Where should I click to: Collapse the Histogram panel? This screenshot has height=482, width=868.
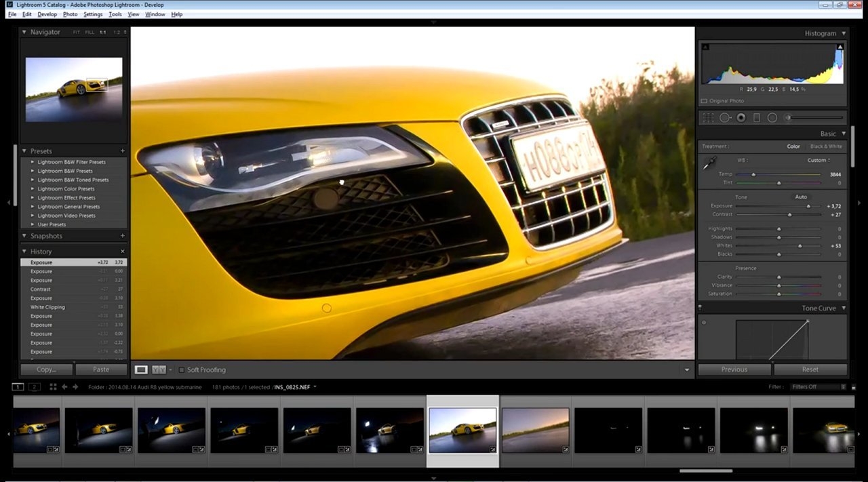(x=844, y=33)
